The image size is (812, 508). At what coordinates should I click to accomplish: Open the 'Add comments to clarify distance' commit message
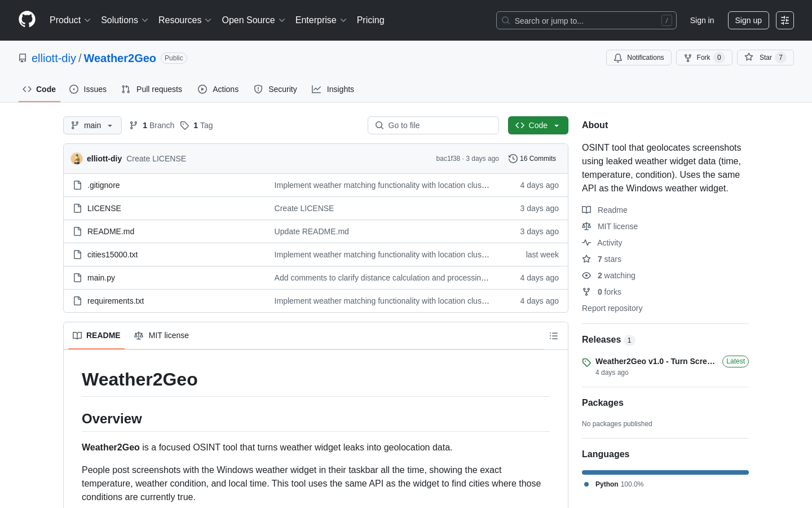(382, 278)
